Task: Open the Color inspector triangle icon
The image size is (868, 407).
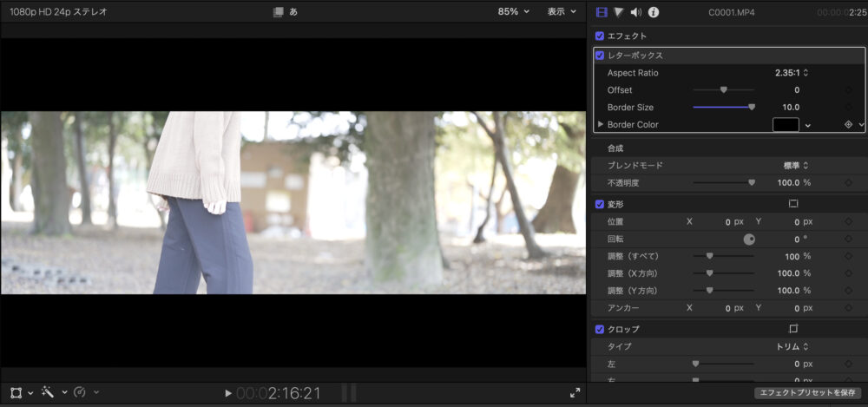Action: pyautogui.click(x=618, y=12)
